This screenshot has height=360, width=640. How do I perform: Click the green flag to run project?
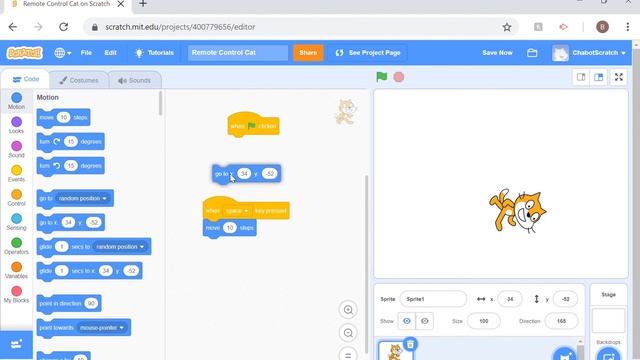(382, 77)
